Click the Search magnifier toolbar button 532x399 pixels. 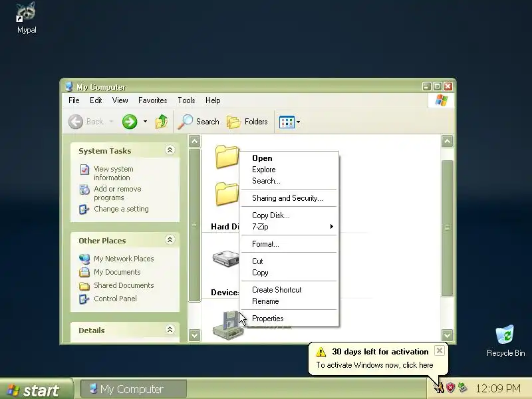click(199, 122)
